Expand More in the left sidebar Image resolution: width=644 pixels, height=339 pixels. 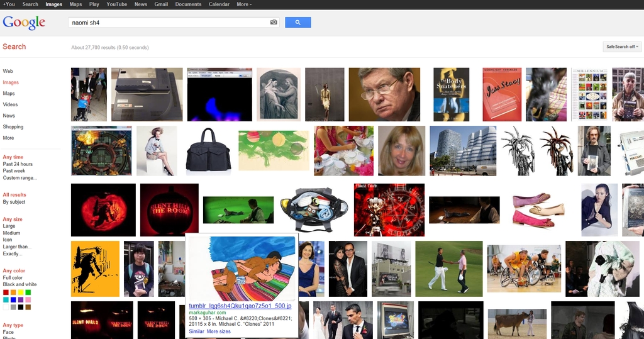8,138
